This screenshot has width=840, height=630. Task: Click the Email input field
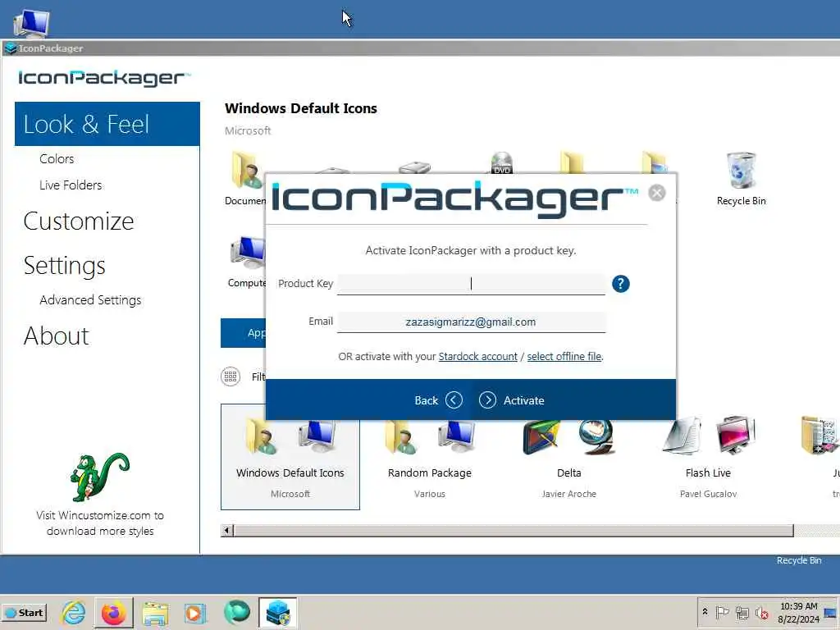click(471, 322)
